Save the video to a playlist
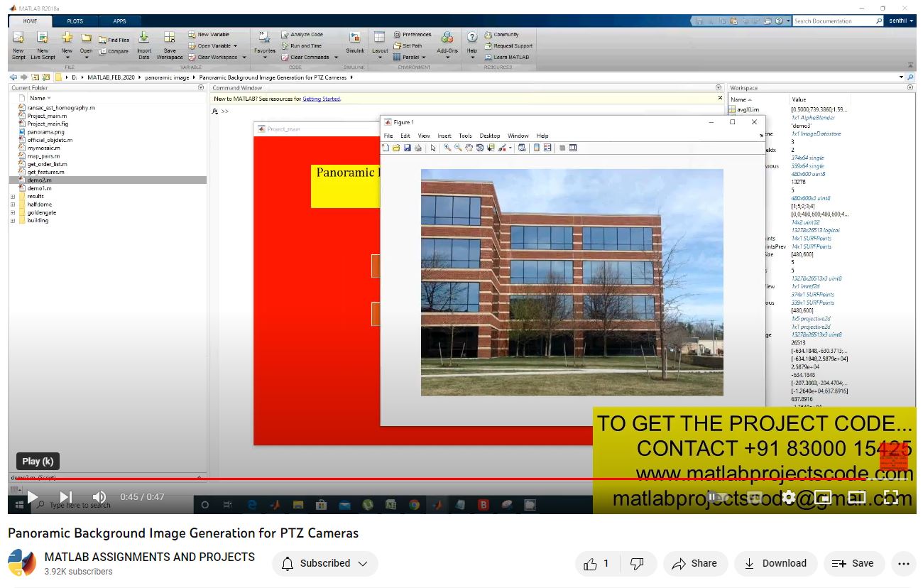 coord(854,563)
